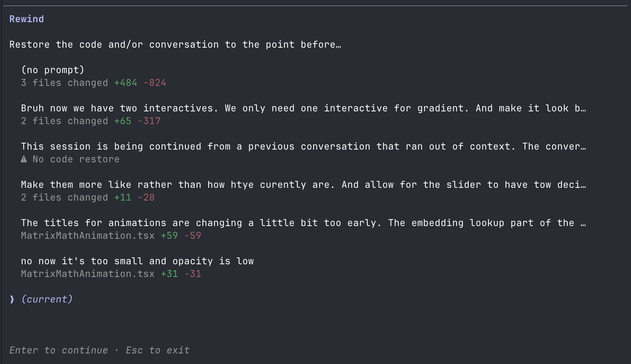Choose the "This session is being continued" entry
Image resolution: width=631 pixels, height=364 pixels.
[x=303, y=147]
